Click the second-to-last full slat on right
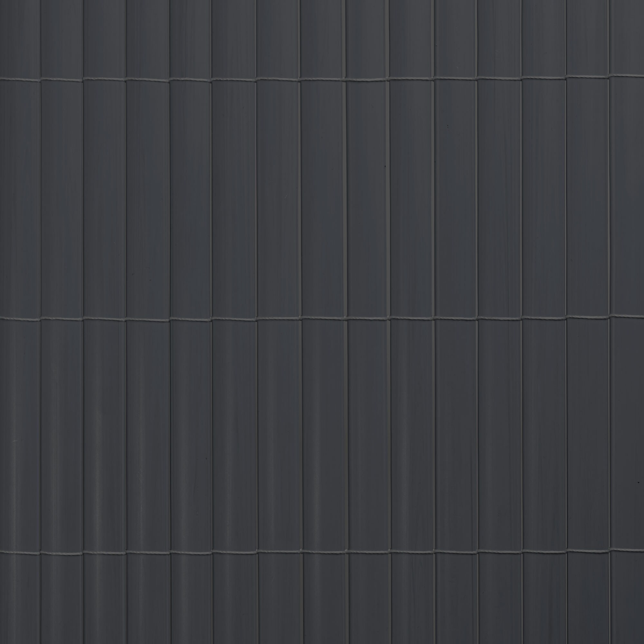 coord(544,322)
